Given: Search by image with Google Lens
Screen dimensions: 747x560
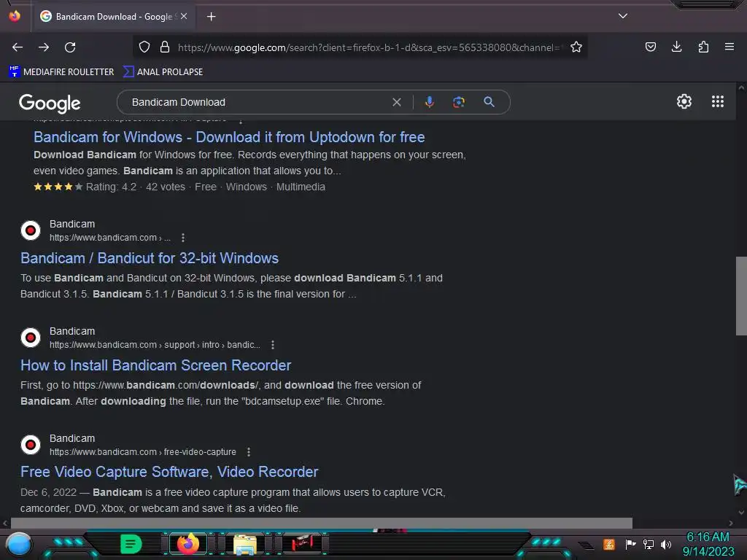Looking at the screenshot, I should pos(459,102).
